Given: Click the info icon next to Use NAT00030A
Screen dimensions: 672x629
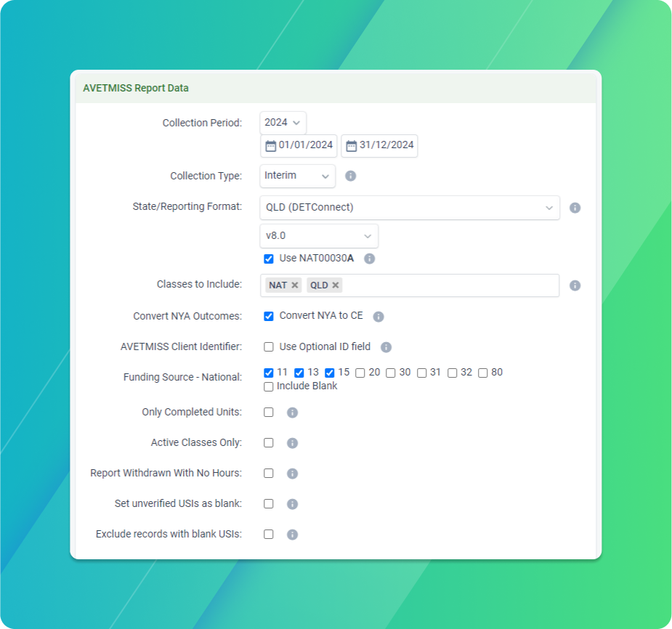Looking at the screenshot, I should [x=368, y=259].
